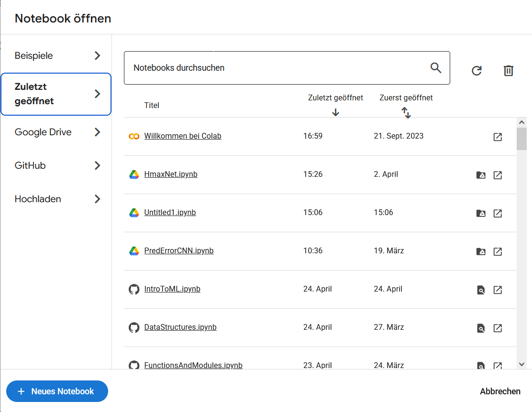Viewport: 532px width, 412px height.
Task: Open FunctionsAndModules.ipynb notebook link
Action: coord(193,365)
